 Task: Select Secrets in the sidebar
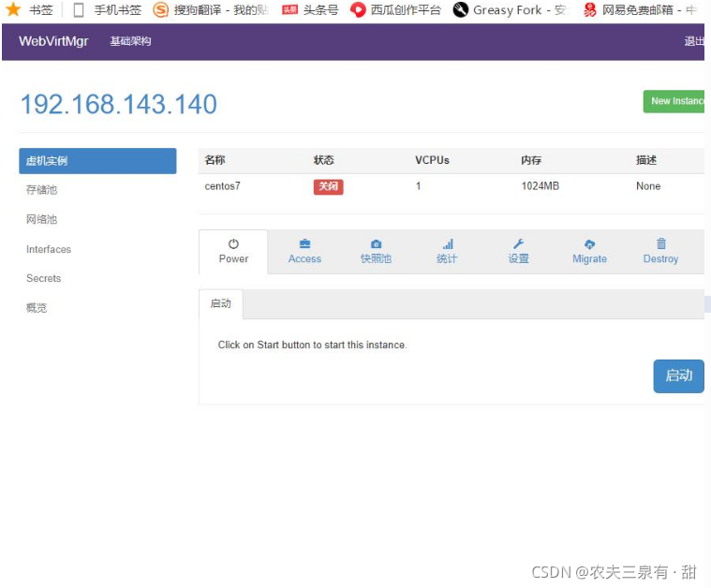click(43, 278)
